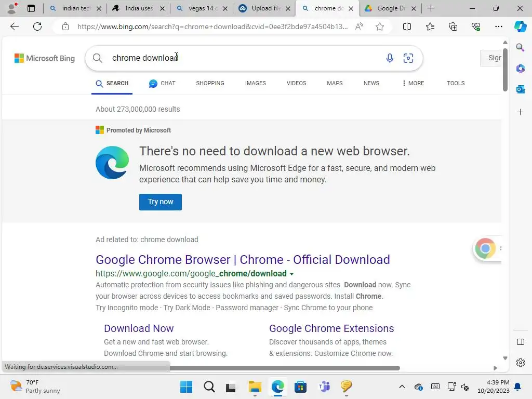The height and width of the screenshot is (399, 532).
Task: Open the Copilot sidebar icon
Action: (x=520, y=26)
